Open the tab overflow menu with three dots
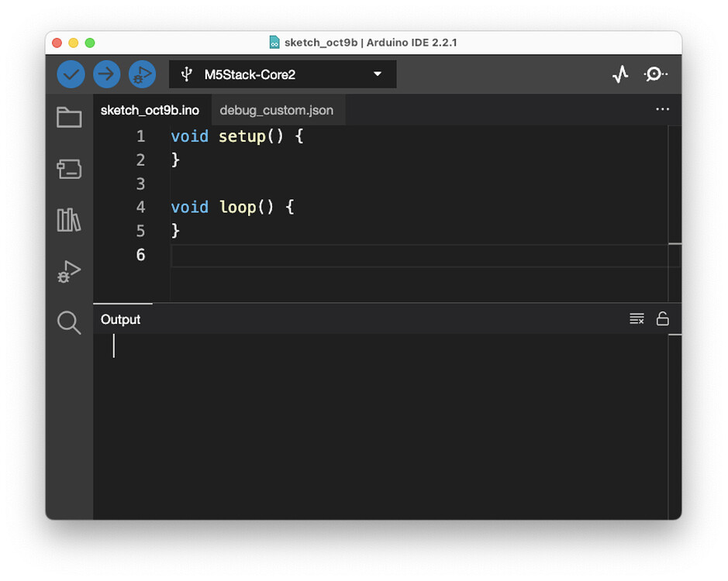 [662, 109]
